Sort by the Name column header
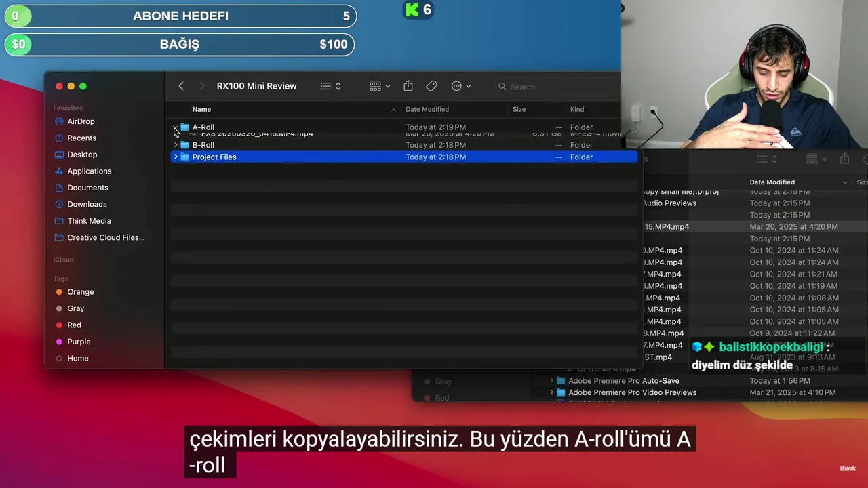 (201, 109)
